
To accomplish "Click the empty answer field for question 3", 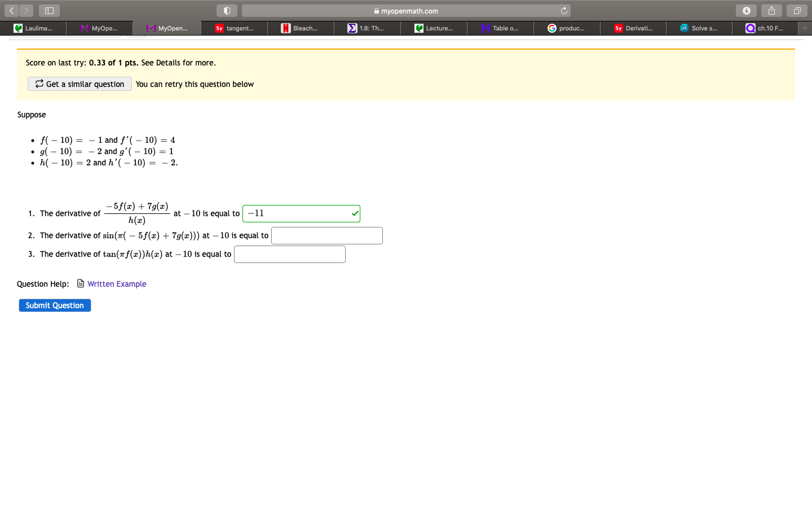I will pyautogui.click(x=290, y=254).
